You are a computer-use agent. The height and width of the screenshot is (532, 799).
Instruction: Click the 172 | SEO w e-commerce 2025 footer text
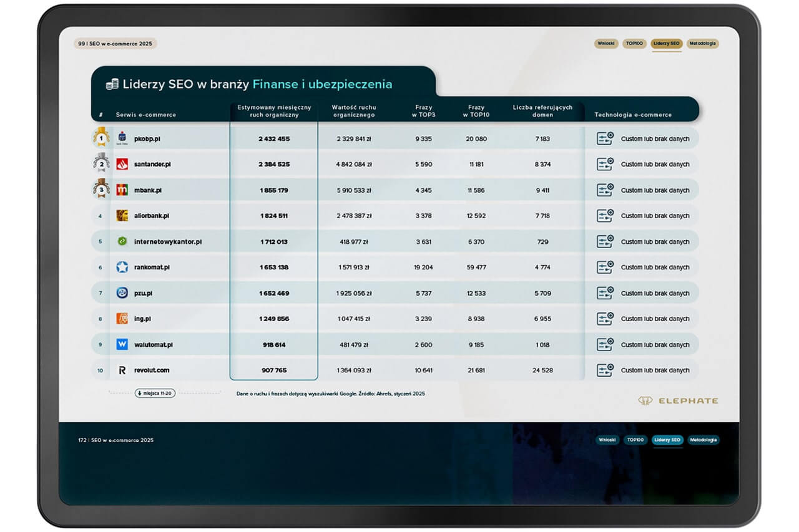[115, 440]
